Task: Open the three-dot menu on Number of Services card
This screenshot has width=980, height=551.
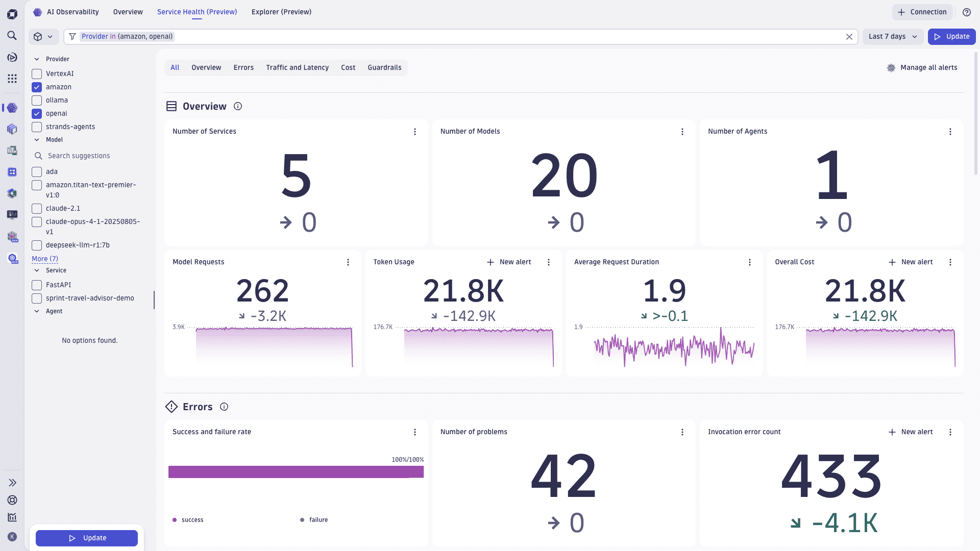Action: tap(415, 132)
